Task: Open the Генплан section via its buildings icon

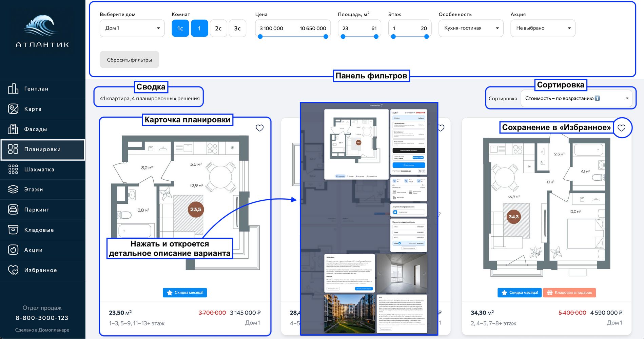Action: click(13, 89)
